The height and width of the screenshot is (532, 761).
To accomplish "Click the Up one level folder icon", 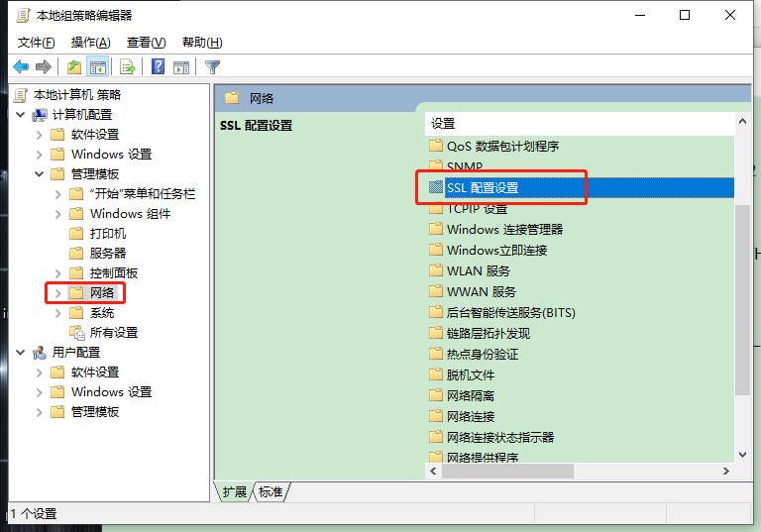I will [74, 66].
